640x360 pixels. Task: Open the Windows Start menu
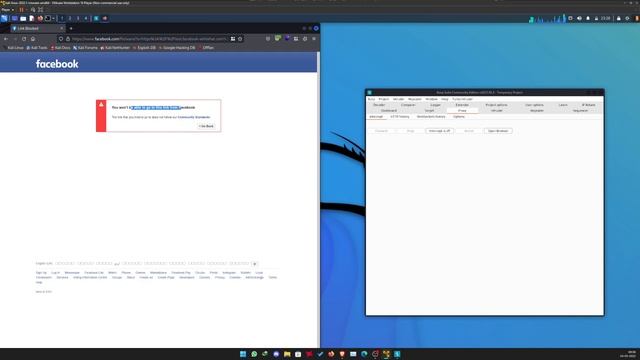[x=243, y=354]
